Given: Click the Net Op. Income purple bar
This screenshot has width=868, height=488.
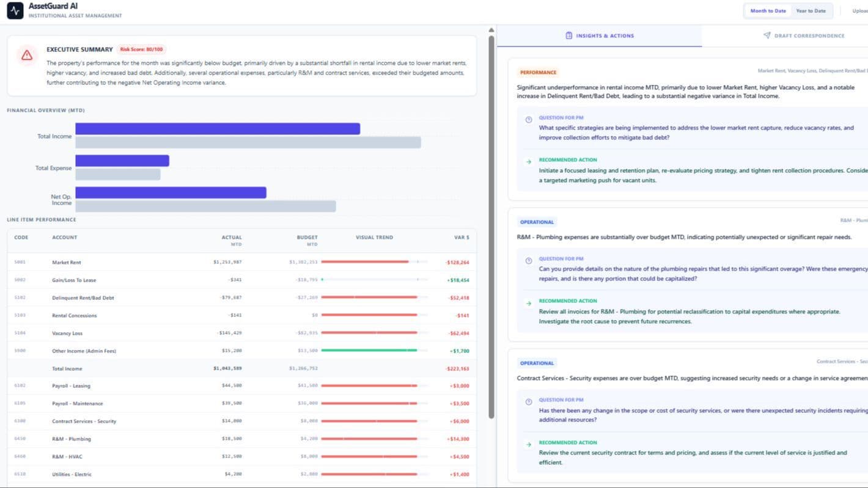Looking at the screenshot, I should pyautogui.click(x=171, y=192).
